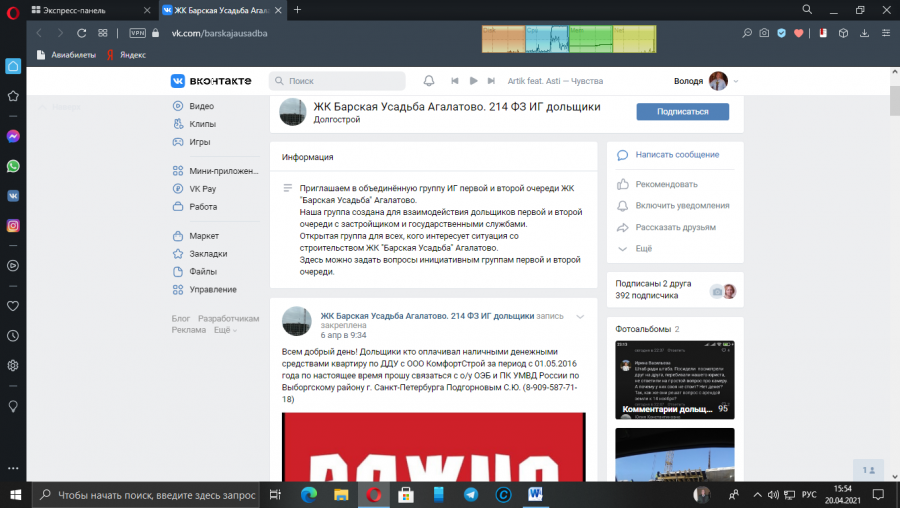The width and height of the screenshot is (900, 508).
Task: Open the Home icon in Opera sidebar
Action: (13, 66)
